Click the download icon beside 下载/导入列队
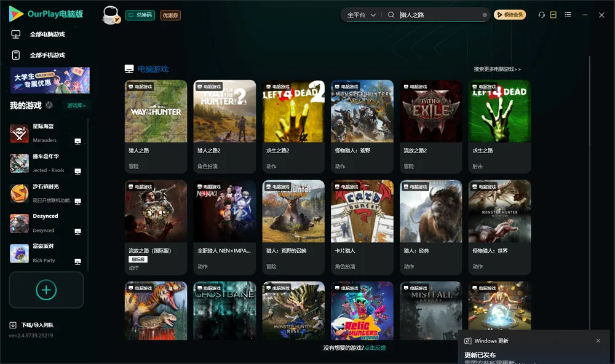Image resolution: width=615 pixels, height=364 pixels. 13,325
